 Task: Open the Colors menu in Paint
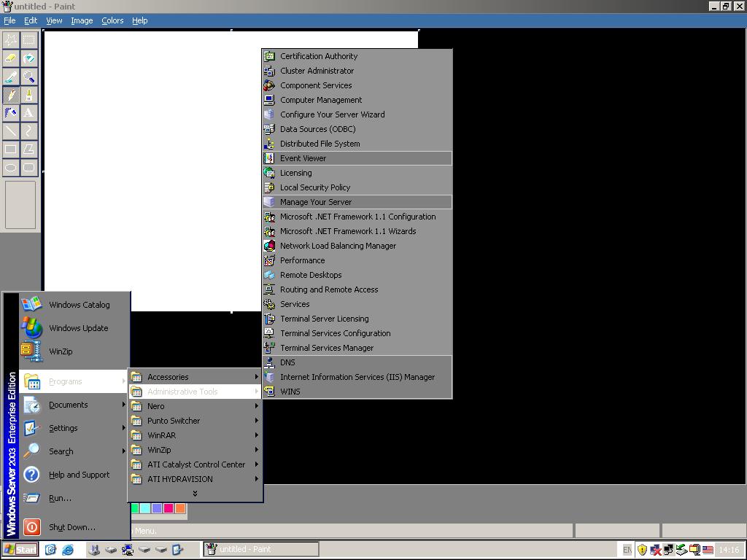[112, 20]
